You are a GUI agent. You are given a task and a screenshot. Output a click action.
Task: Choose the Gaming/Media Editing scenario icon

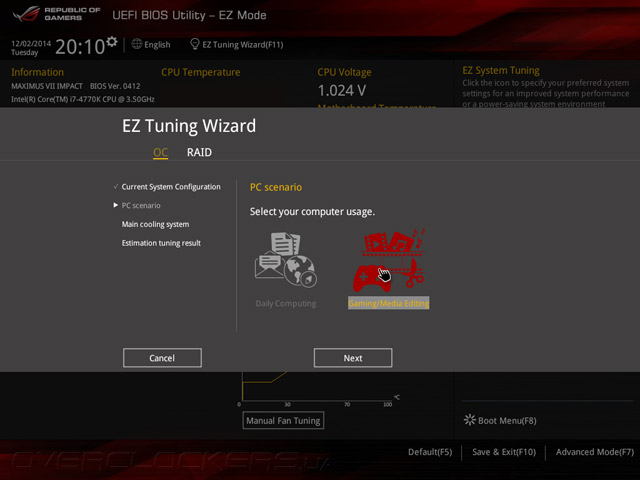(389, 260)
